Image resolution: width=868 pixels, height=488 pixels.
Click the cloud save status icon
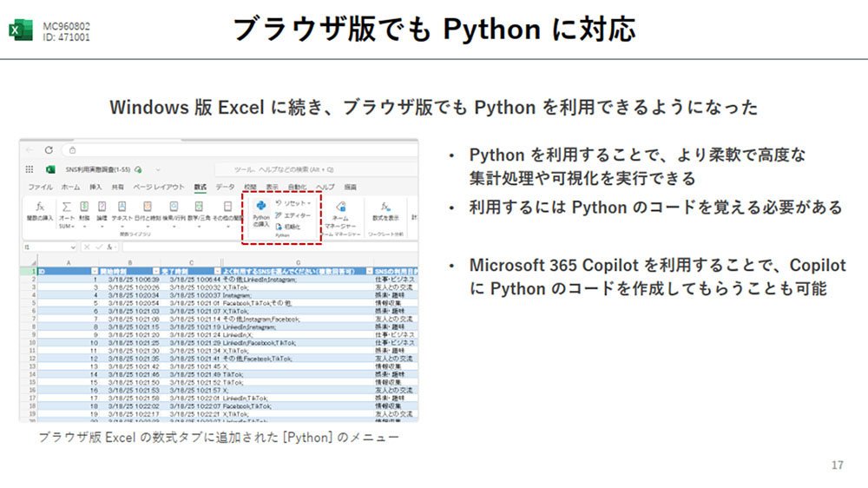tap(138, 169)
